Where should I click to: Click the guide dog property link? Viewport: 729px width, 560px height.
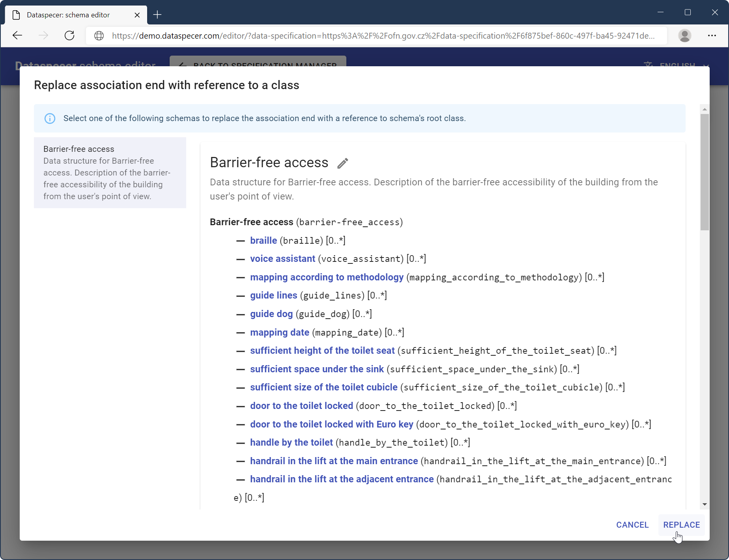271,314
